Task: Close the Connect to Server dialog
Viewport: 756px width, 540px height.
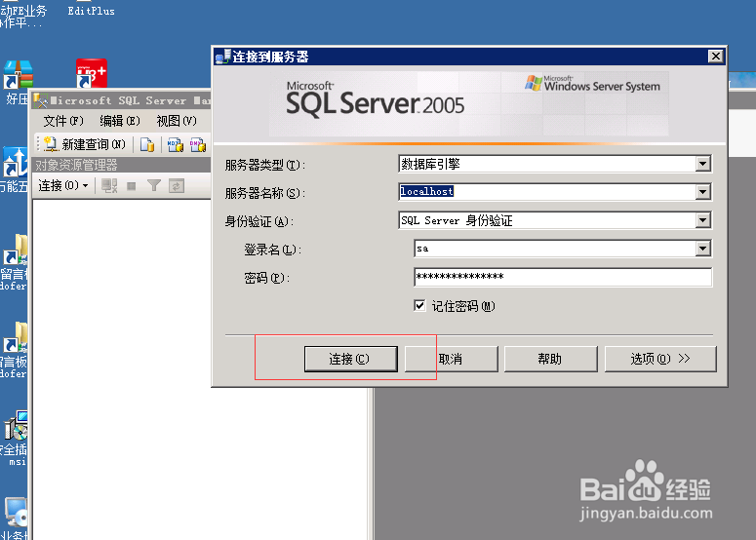Action: (716, 57)
